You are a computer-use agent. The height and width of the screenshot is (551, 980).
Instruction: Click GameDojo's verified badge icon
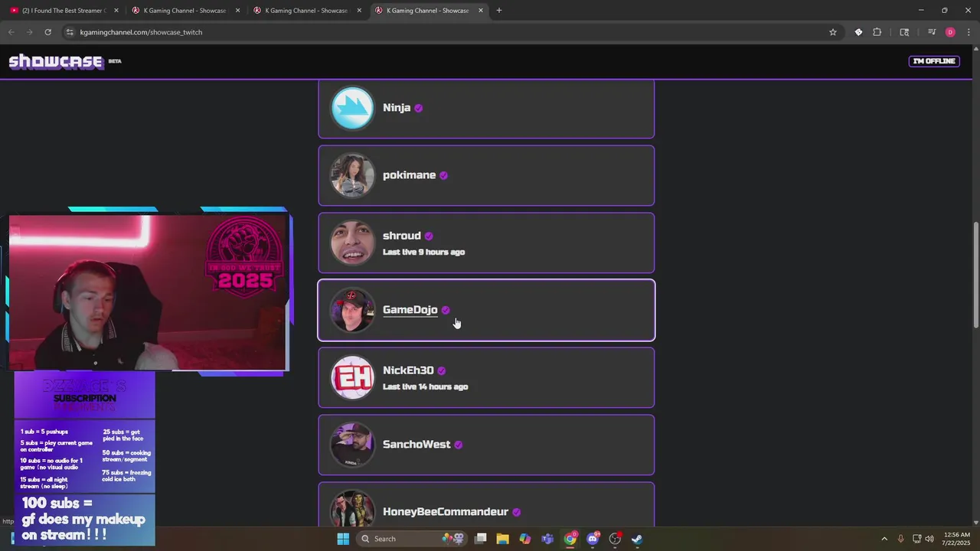[446, 310]
